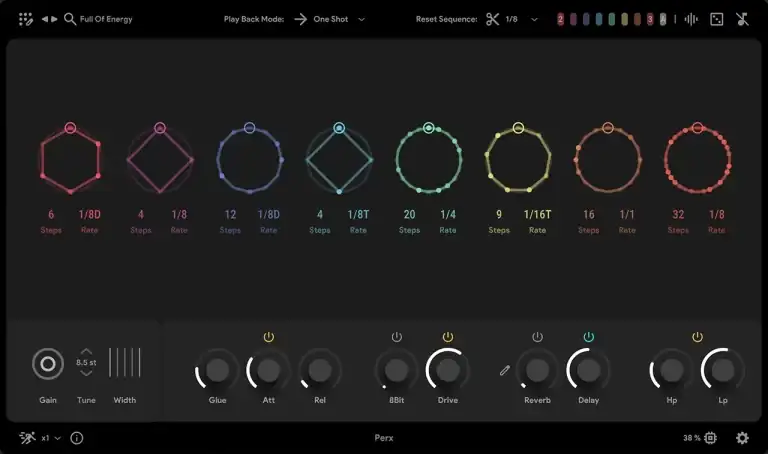
Task: Click the Reset Sequence scissors icon
Action: (492, 19)
